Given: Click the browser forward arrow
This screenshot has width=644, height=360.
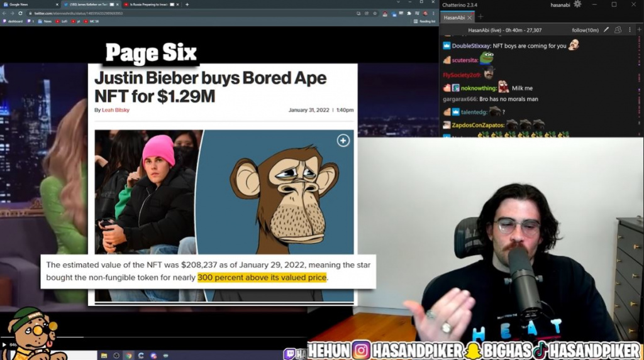Looking at the screenshot, I should click(x=13, y=13).
